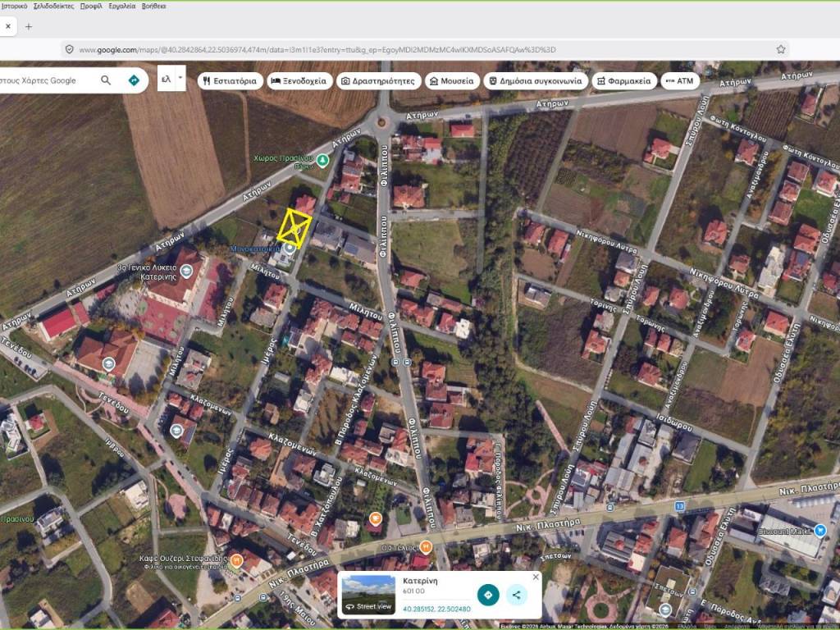This screenshot has height=630, width=840.
Task: Open the Βοήθεια browser menu
Action: click(153, 6)
